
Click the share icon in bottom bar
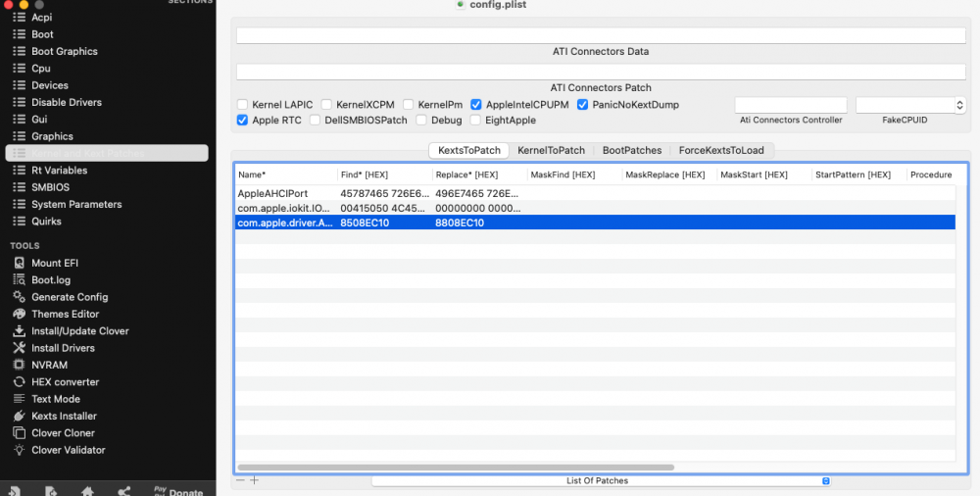123,491
